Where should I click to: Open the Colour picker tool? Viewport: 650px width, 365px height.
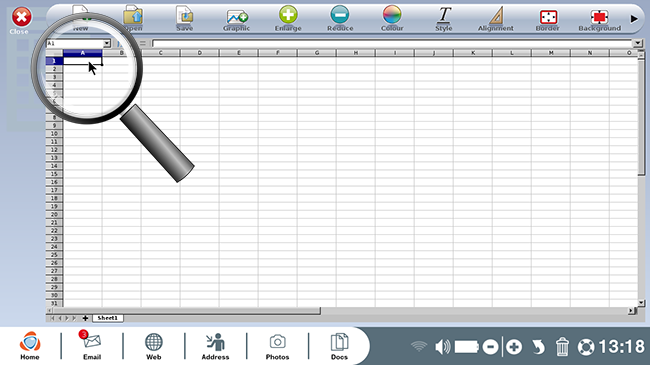392,15
